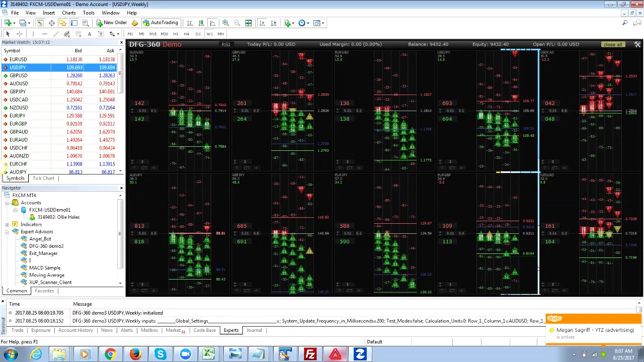
Task: Open the Account History tab
Action: (75, 330)
